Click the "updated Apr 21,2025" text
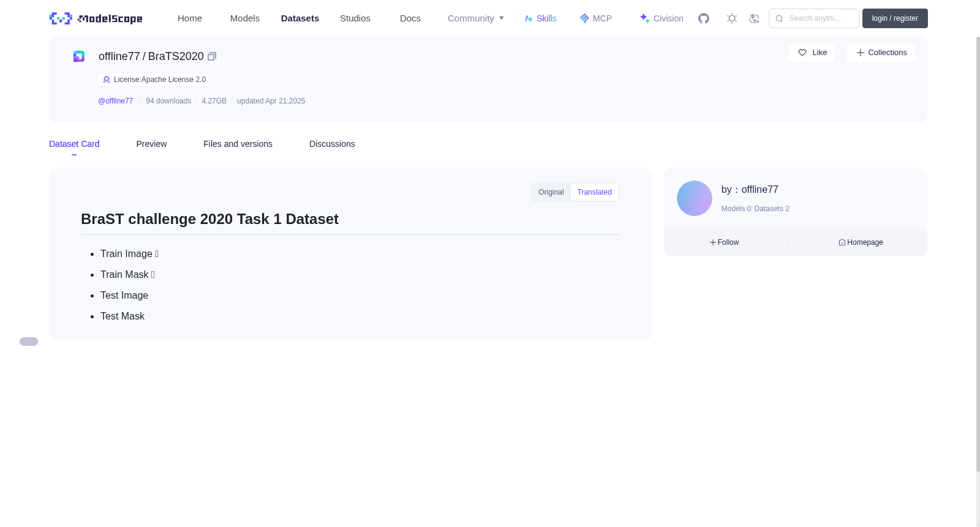980x527 pixels. [x=271, y=101]
